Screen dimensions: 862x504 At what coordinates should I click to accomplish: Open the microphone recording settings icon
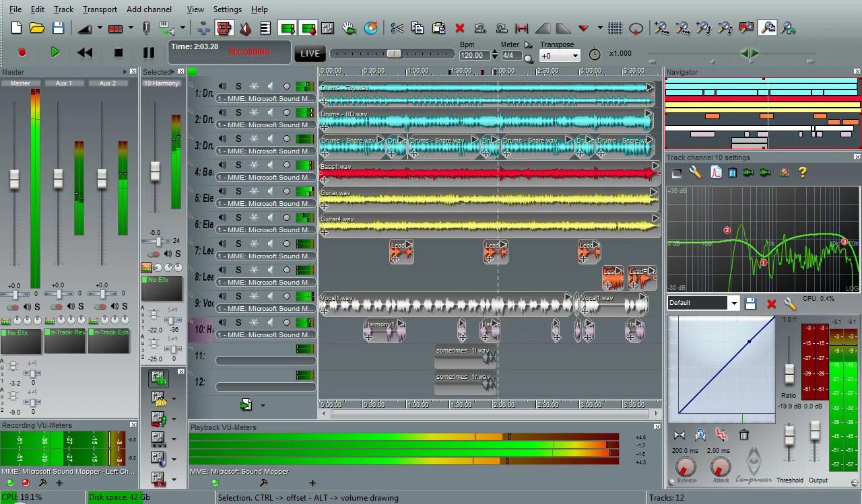[x=146, y=28]
